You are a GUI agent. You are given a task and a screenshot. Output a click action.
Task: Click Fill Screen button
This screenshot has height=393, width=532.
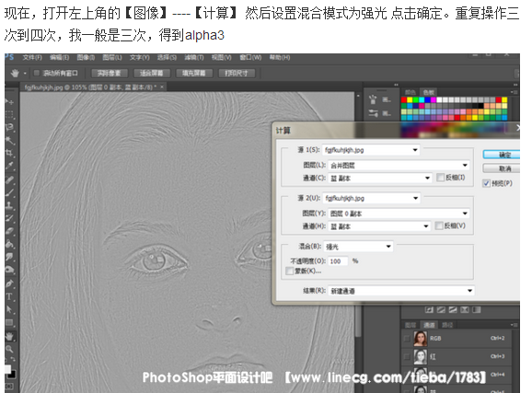pos(193,73)
